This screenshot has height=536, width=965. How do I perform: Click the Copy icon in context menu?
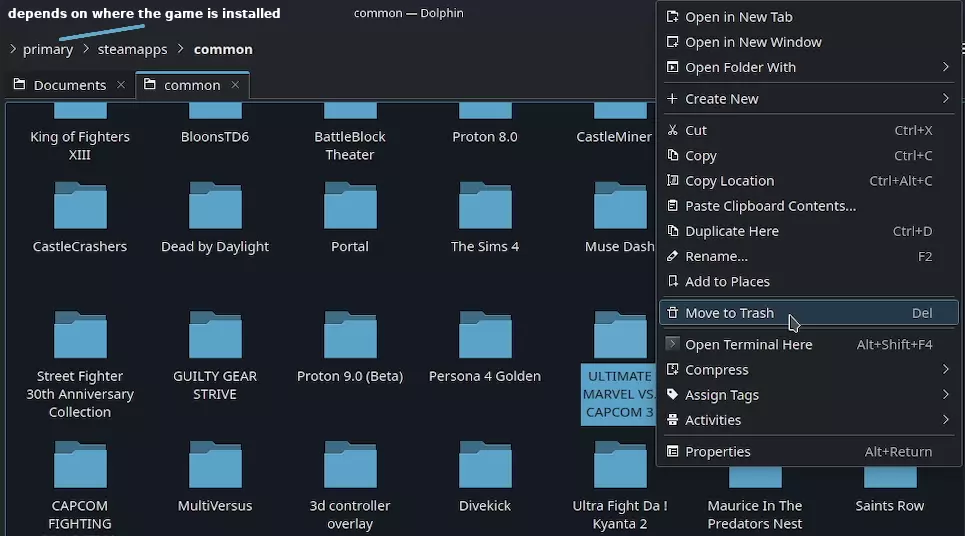pos(673,155)
